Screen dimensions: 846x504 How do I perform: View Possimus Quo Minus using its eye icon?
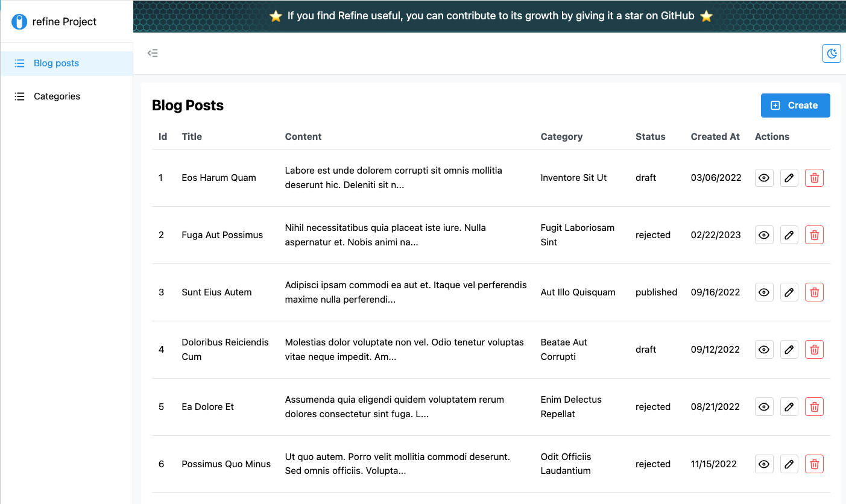coord(763,464)
